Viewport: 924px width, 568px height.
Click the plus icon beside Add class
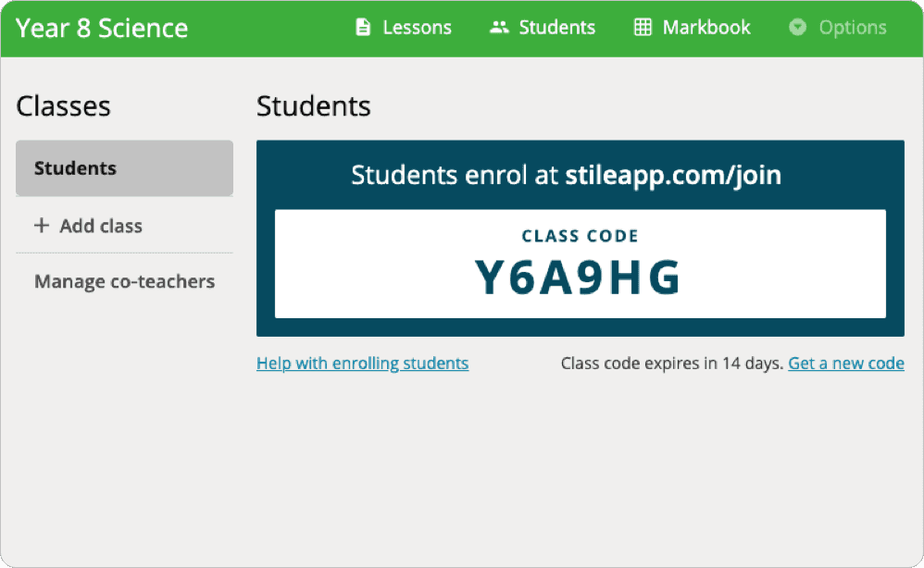(42, 226)
